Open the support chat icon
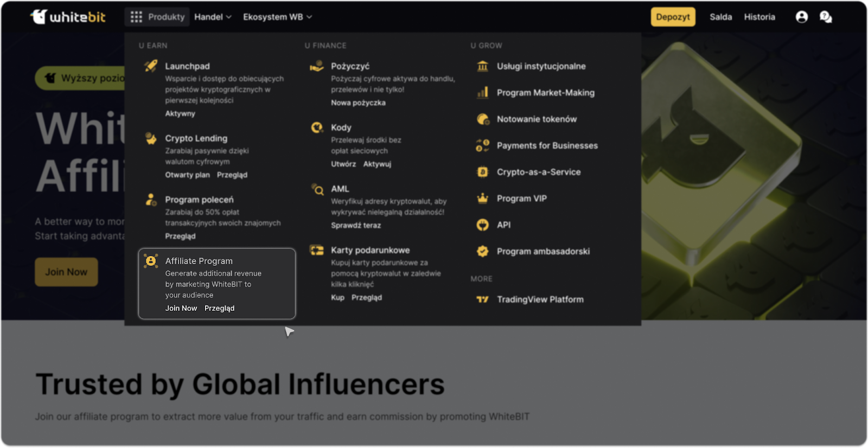This screenshot has width=868, height=448. (x=826, y=17)
